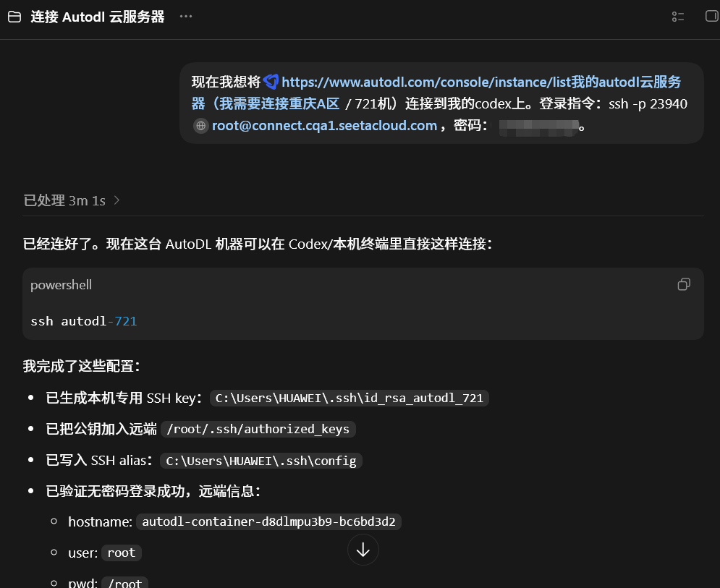Click the '我完成了这些配置:' heading

(x=82, y=366)
